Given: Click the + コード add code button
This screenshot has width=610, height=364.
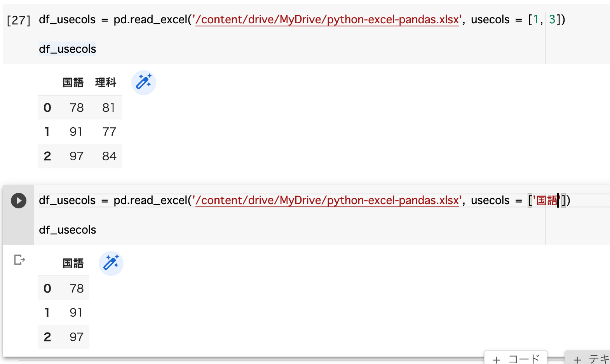Looking at the screenshot, I should pyautogui.click(x=516, y=359).
